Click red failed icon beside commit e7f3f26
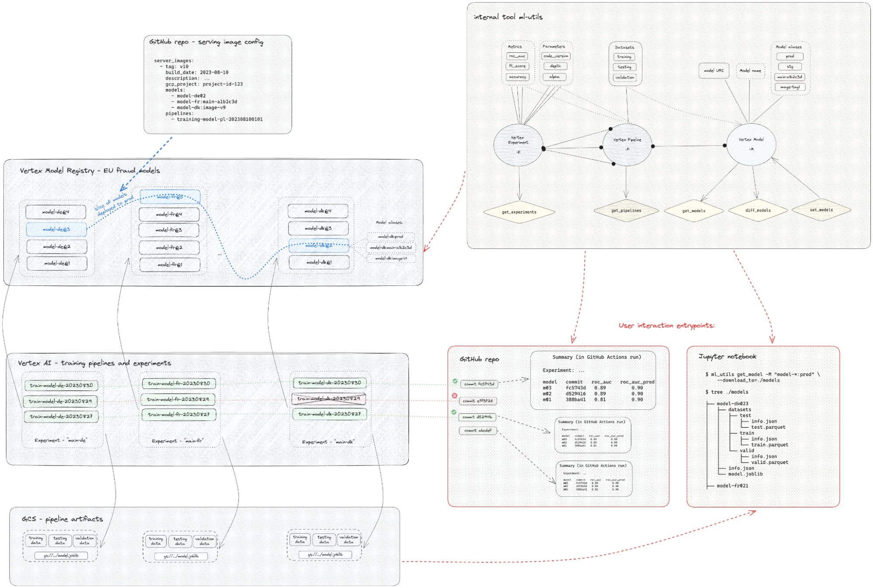This screenshot has width=873, height=588. pyautogui.click(x=455, y=395)
